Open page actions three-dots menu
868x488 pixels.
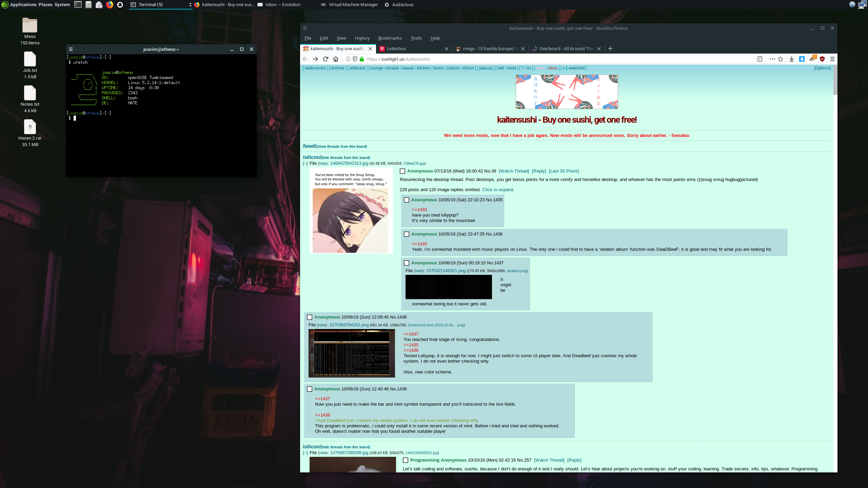tap(772, 59)
